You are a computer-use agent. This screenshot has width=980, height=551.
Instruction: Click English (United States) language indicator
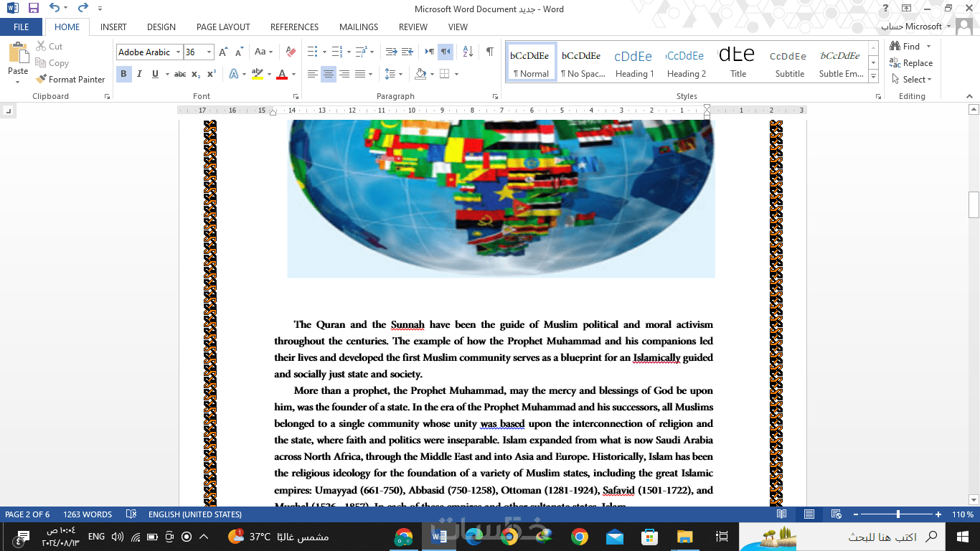[195, 514]
